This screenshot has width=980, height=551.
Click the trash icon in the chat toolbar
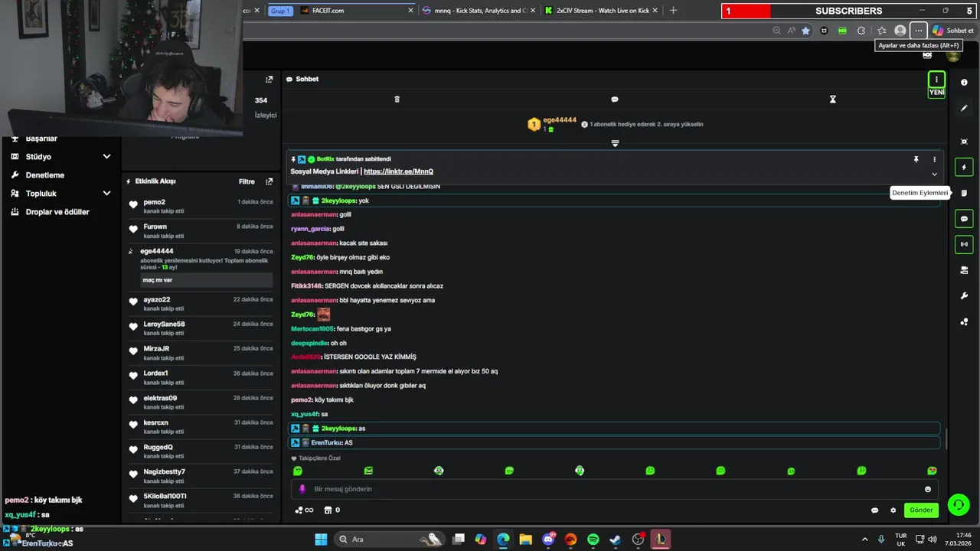tap(397, 99)
